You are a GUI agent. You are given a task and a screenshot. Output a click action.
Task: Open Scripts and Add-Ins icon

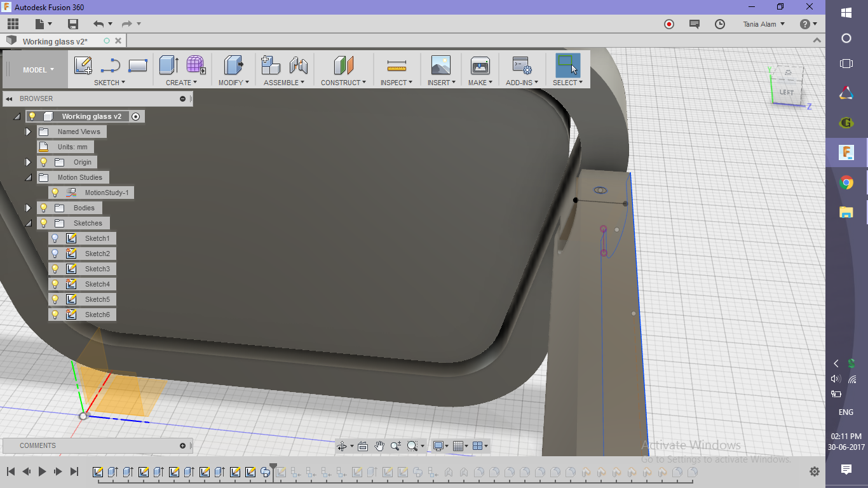click(x=522, y=65)
